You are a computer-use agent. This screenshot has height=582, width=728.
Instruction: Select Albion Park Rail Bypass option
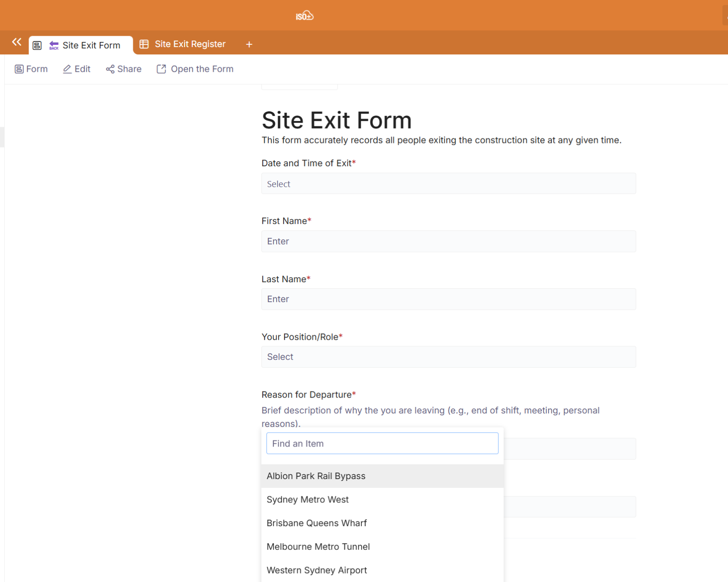pyautogui.click(x=316, y=476)
